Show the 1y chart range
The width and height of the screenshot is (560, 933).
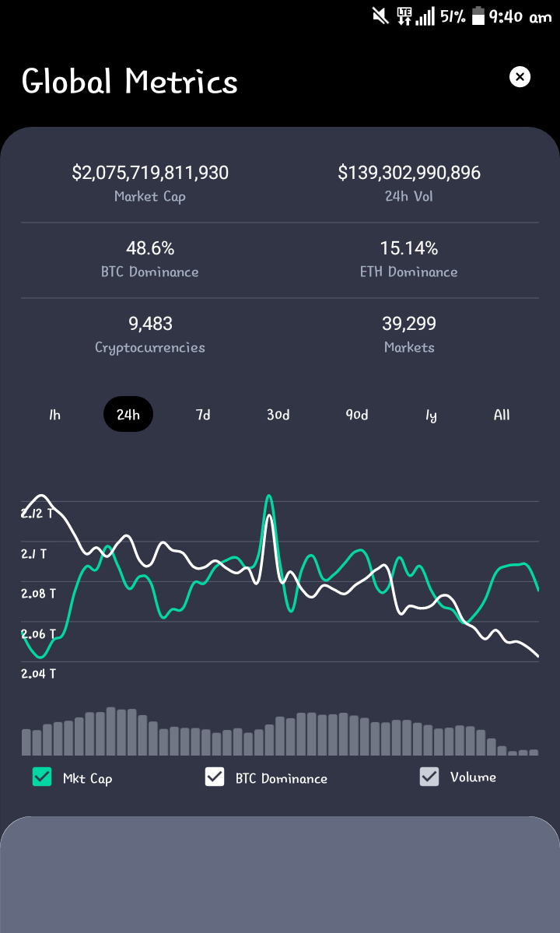(431, 414)
